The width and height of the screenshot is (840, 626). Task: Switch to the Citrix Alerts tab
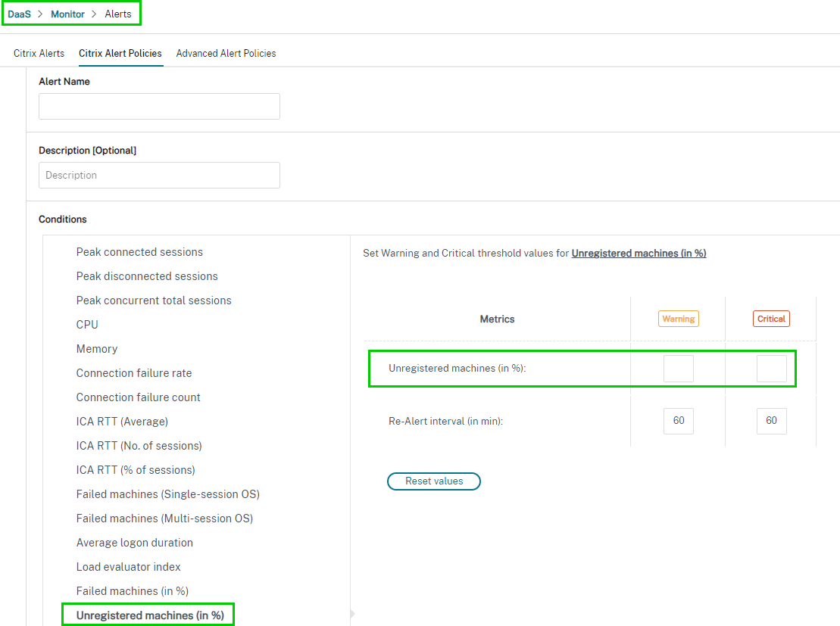click(38, 53)
